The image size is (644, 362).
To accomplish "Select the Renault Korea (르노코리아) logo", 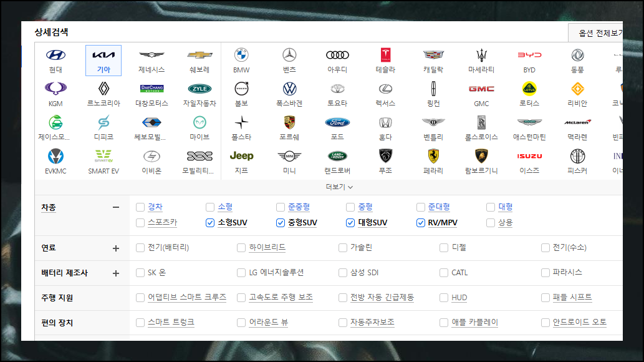I will [103, 89].
